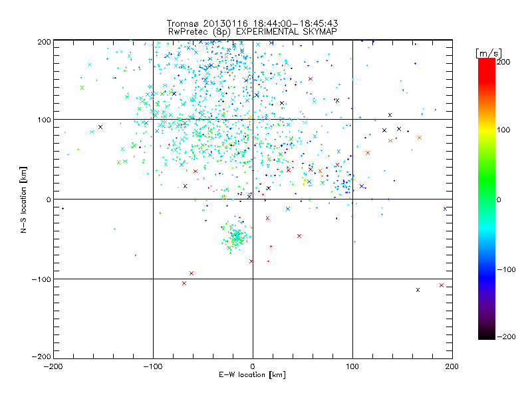The height and width of the screenshot is (399, 532).
Task: Click the colorbar's 200 m/s label
Action: pos(503,62)
